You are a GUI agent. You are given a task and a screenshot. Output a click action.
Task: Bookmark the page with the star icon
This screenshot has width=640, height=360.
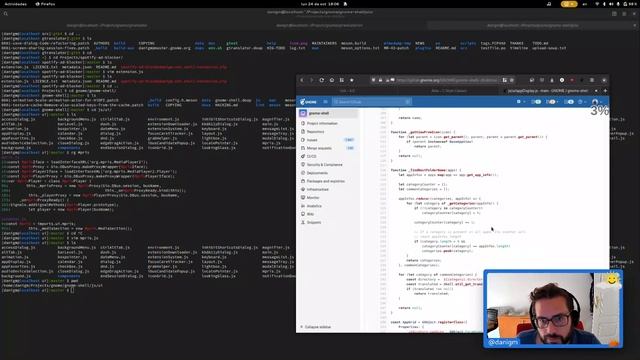[x=351, y=80]
